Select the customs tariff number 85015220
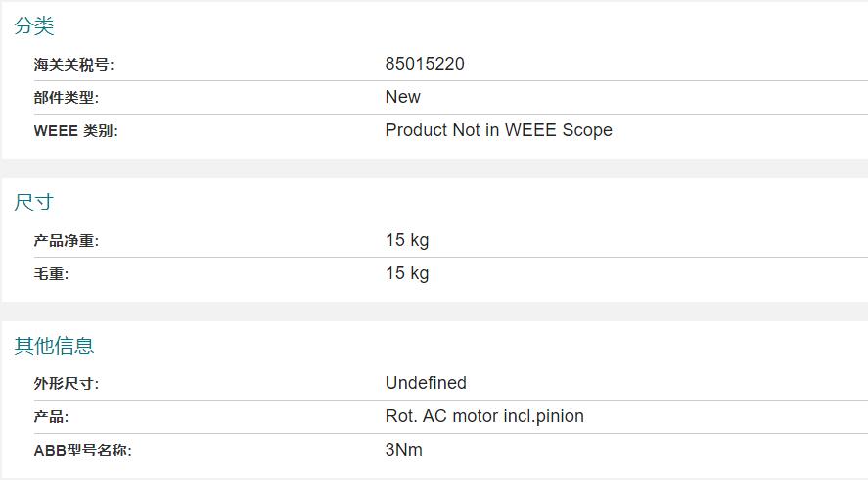The height and width of the screenshot is (480, 868). (x=425, y=64)
